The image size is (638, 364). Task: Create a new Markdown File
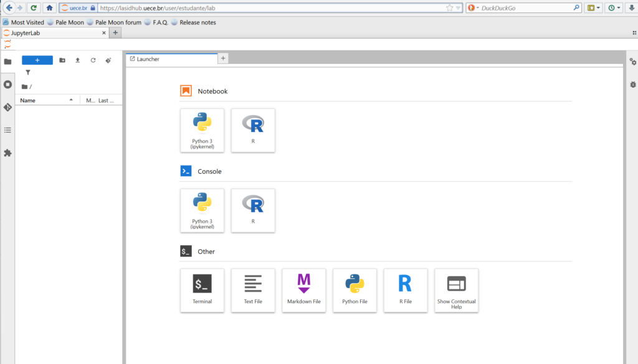(x=304, y=291)
